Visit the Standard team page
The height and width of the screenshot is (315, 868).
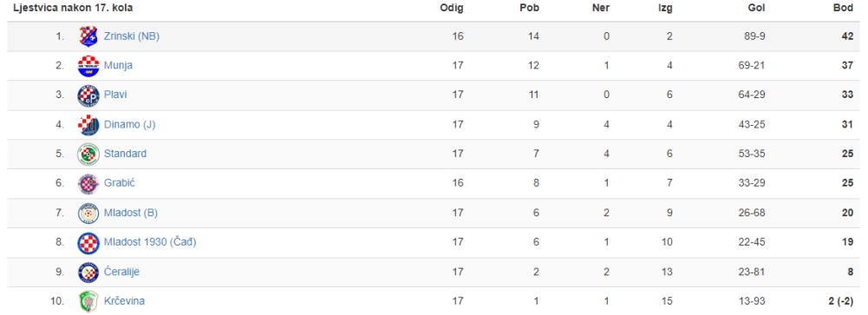click(x=125, y=154)
